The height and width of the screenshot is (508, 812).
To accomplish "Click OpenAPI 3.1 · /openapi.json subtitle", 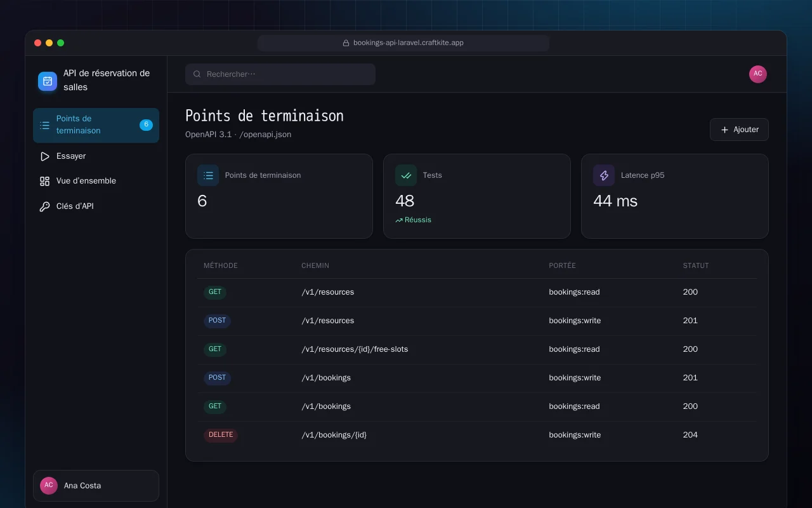I will [x=239, y=135].
